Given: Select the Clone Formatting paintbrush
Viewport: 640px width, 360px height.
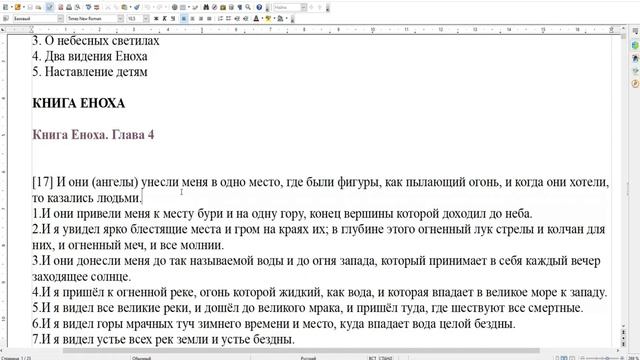Looking at the screenshot, I should click(137, 7).
